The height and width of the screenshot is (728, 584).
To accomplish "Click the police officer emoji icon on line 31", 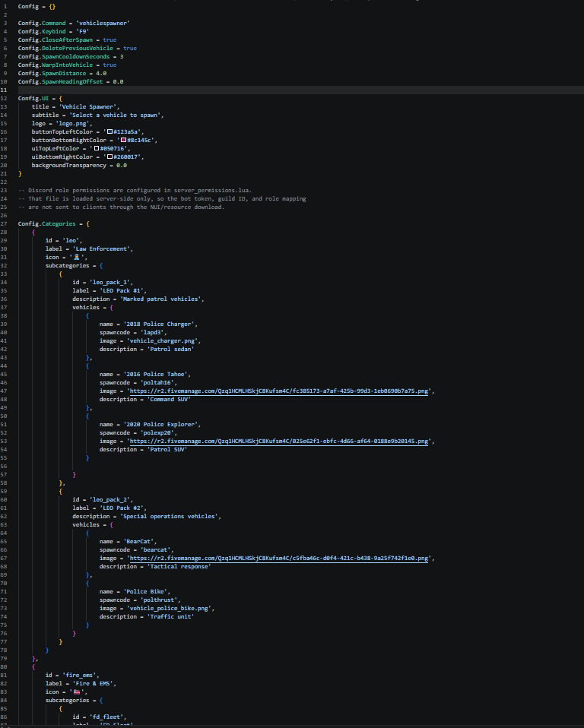I will (x=77, y=257).
